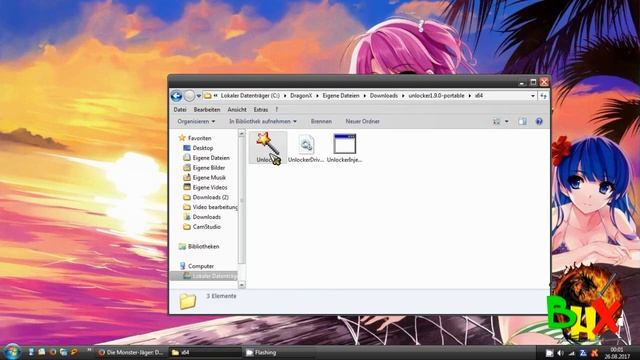This screenshot has width=640, height=360.
Task: Click the Brennen button
Action: [x=321, y=121]
